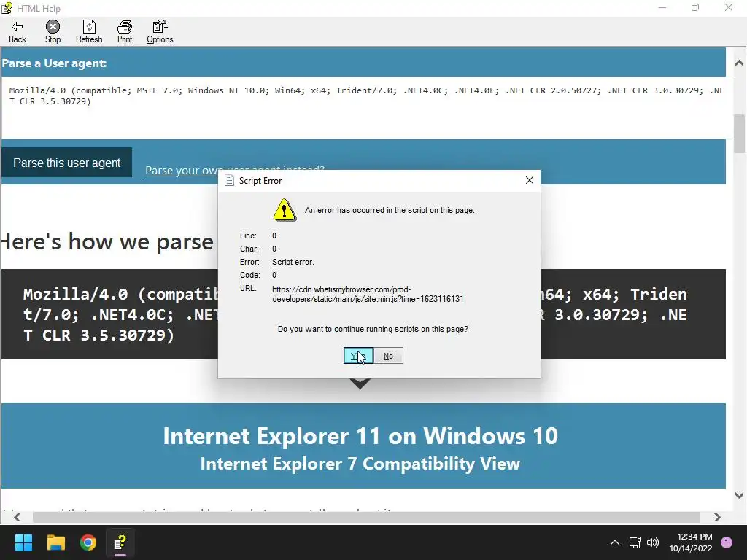Image resolution: width=747 pixels, height=560 pixels.
Task: Close the Script Error dialog
Action: [530, 180]
